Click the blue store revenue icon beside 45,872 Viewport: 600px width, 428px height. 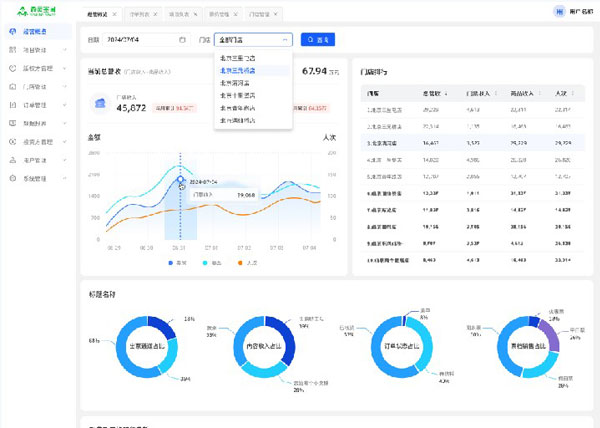click(x=100, y=103)
